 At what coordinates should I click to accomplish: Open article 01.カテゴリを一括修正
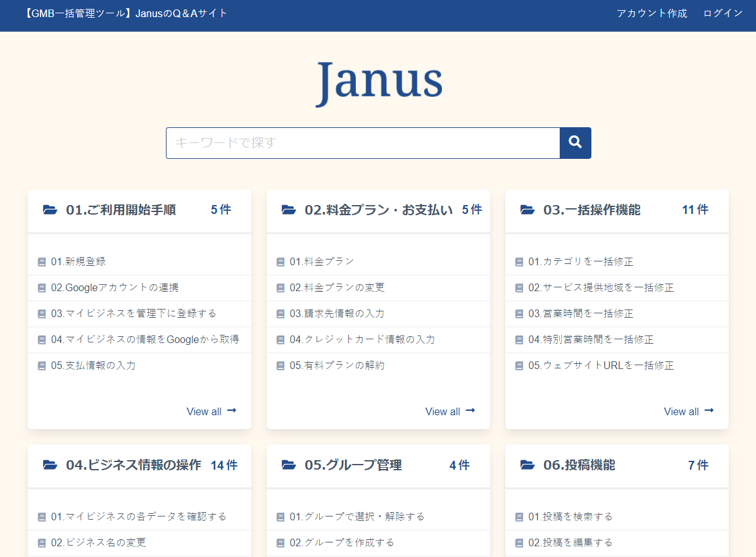(581, 261)
